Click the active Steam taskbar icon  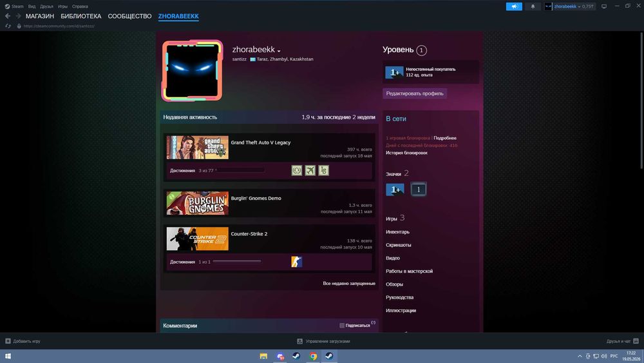click(x=329, y=356)
